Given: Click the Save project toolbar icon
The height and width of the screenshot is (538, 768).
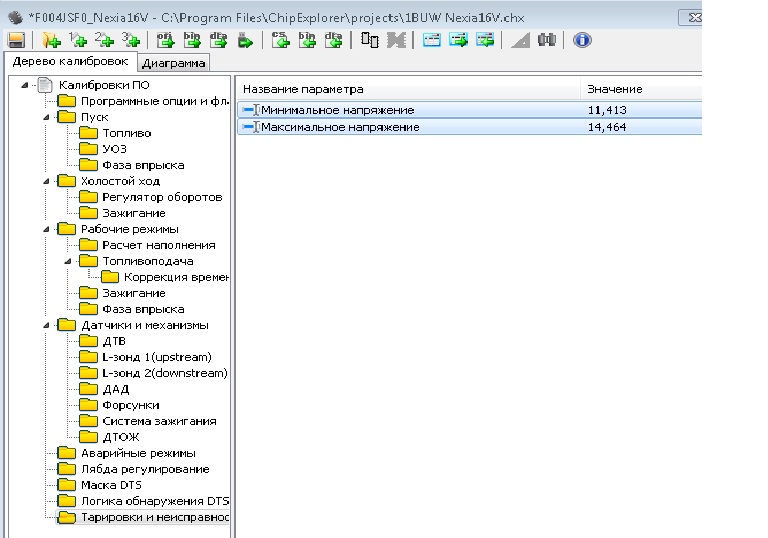Looking at the screenshot, I should (x=16, y=41).
